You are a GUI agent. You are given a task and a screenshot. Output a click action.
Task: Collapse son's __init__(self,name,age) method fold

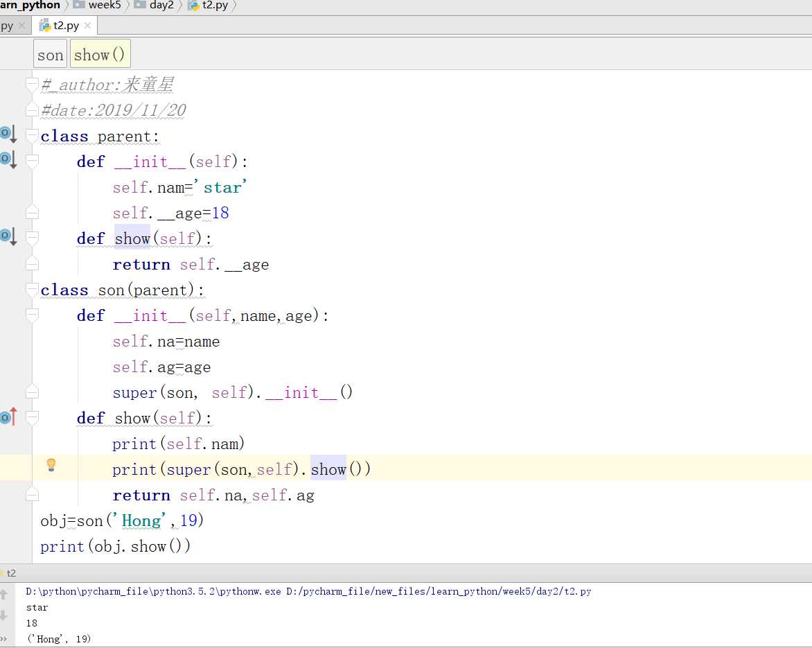pos(32,315)
